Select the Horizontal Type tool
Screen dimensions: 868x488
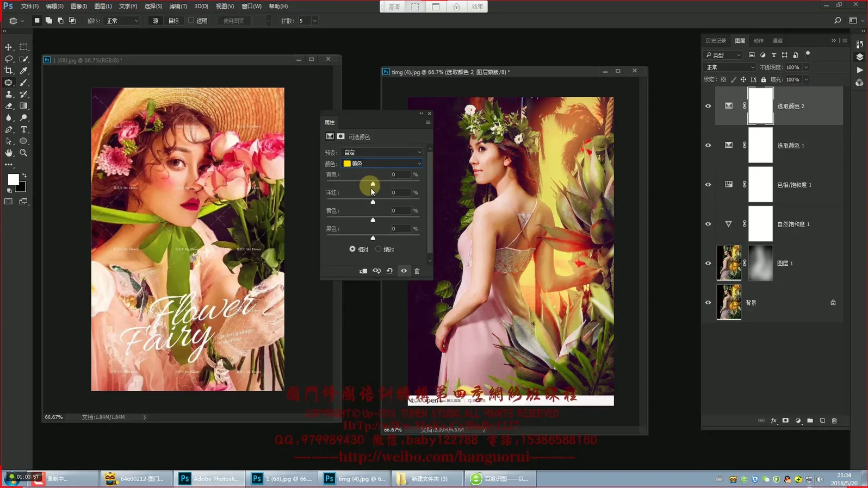coord(24,129)
